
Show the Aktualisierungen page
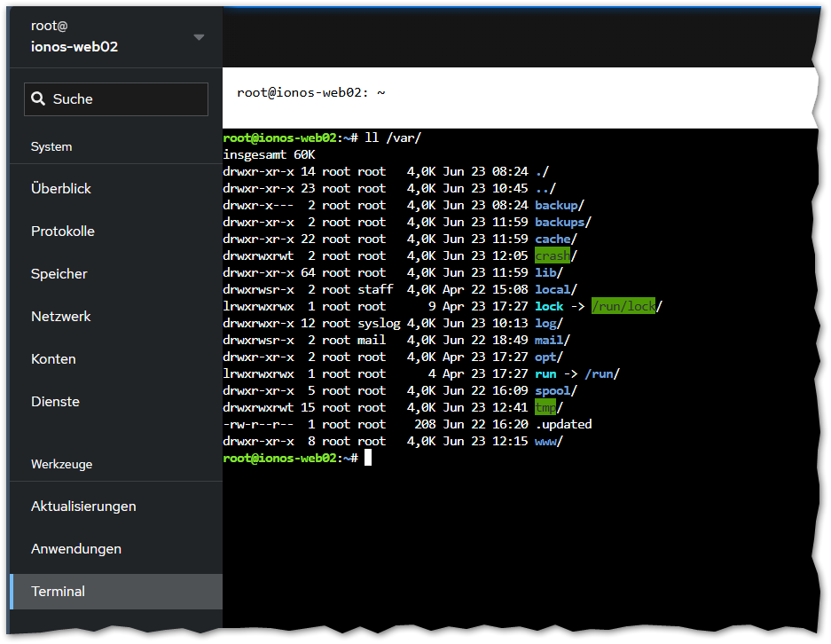[x=83, y=507]
